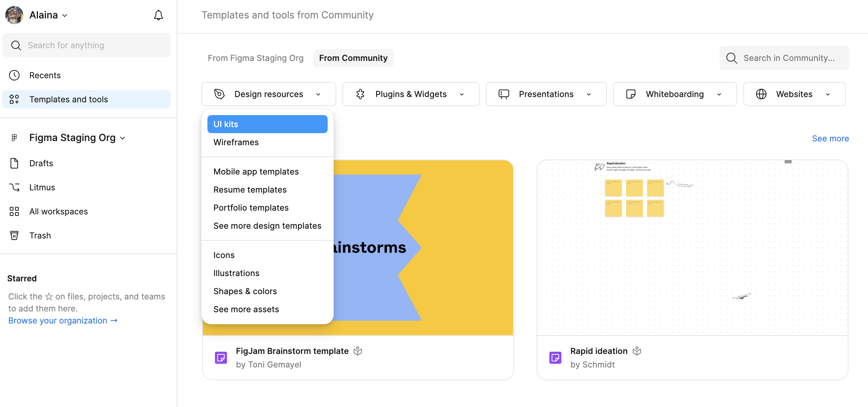868x407 pixels.
Task: Open Templates and tools in sidebar
Action: (x=86, y=99)
